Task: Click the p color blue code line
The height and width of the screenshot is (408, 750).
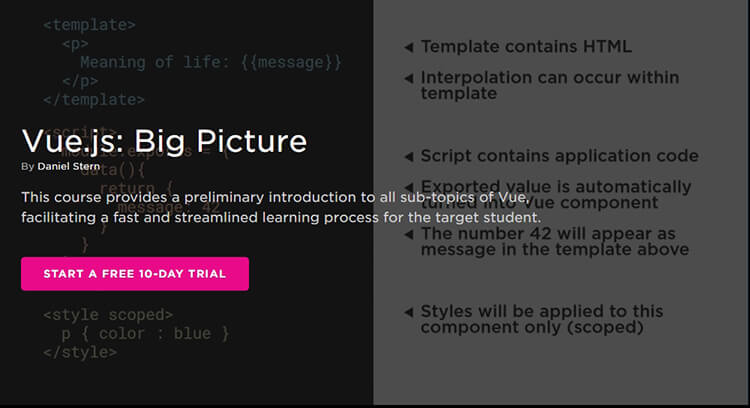Action: pyautogui.click(x=145, y=333)
